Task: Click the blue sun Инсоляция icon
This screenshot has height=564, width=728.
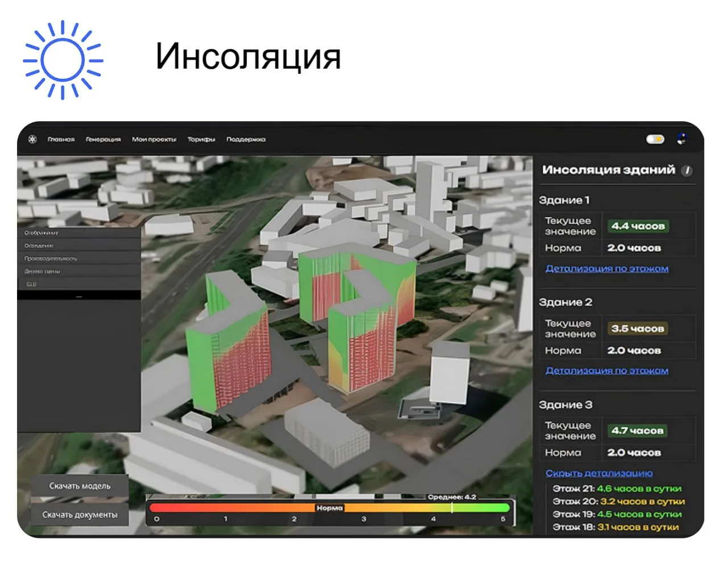Action: (63, 60)
